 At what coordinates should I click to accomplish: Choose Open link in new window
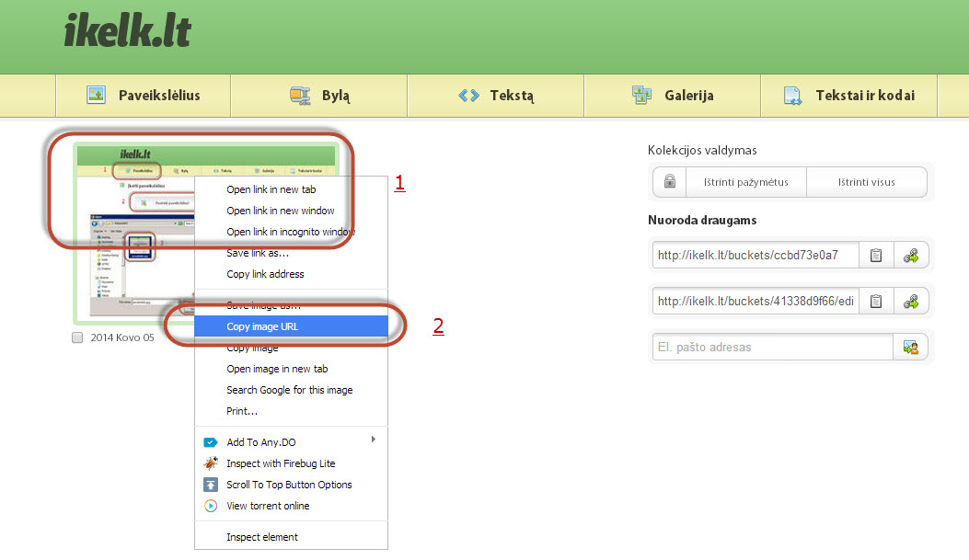(291, 211)
